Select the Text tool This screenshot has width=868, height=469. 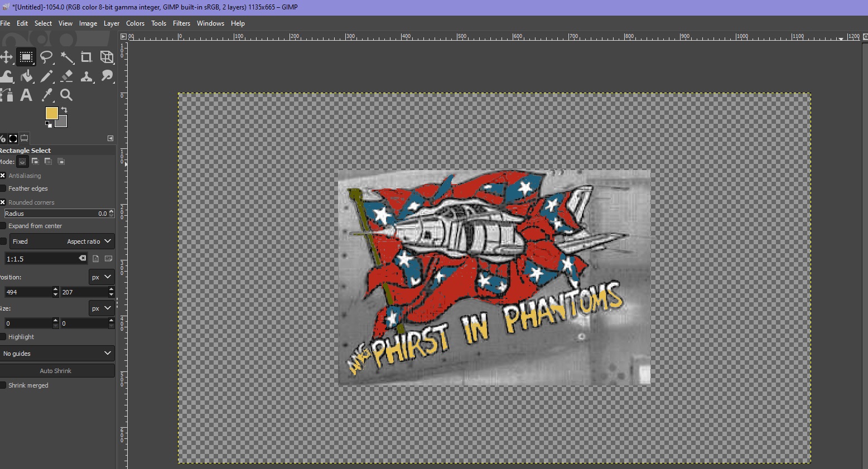click(26, 95)
